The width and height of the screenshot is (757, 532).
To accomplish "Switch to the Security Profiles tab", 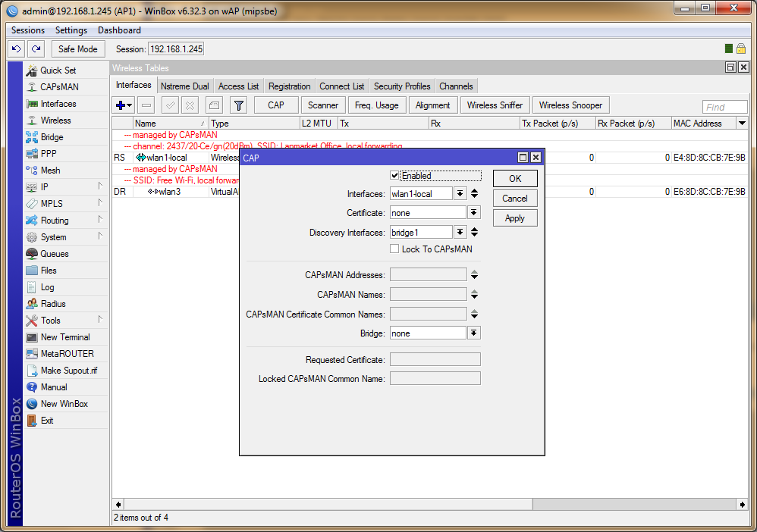I will 402,86.
